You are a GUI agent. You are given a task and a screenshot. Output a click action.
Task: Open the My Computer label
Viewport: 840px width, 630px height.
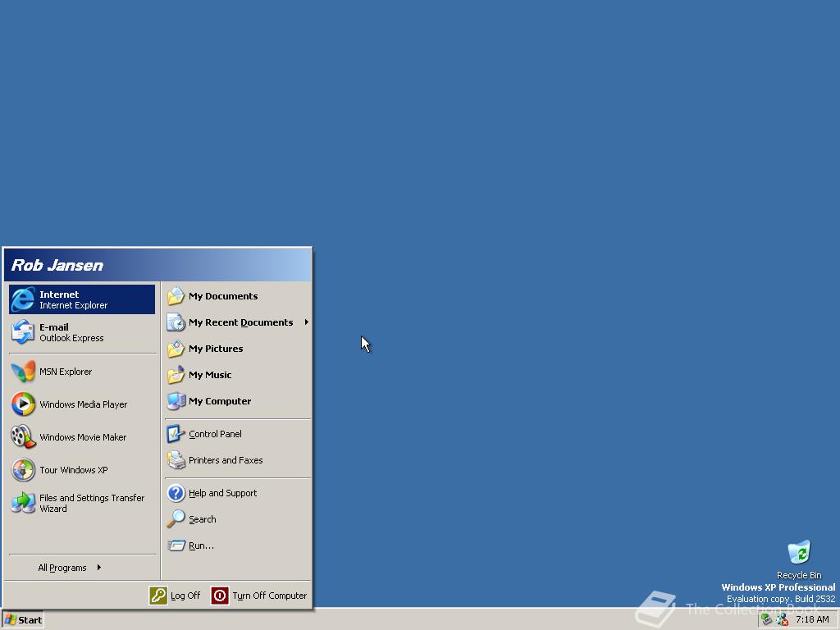click(220, 401)
